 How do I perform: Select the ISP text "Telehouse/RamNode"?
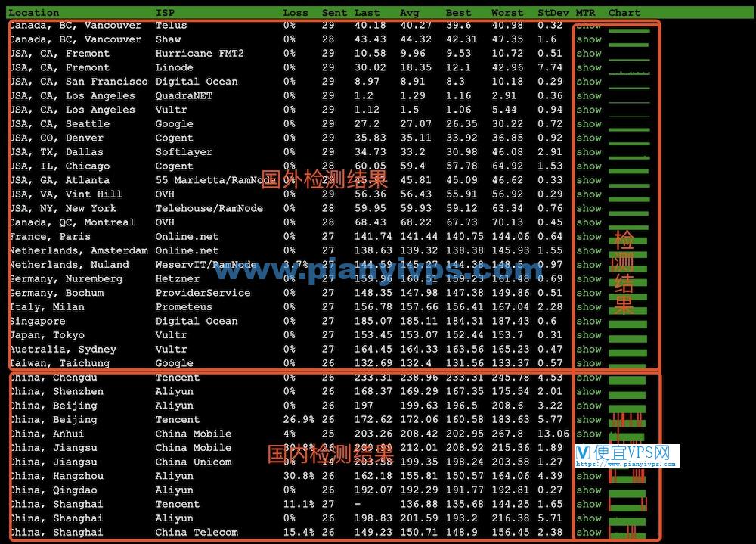[209, 209]
